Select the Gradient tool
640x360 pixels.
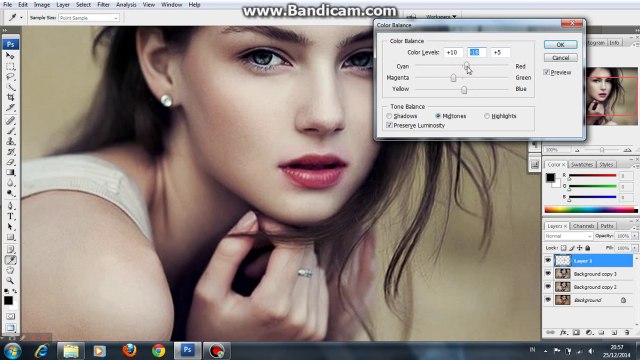pos(10,172)
